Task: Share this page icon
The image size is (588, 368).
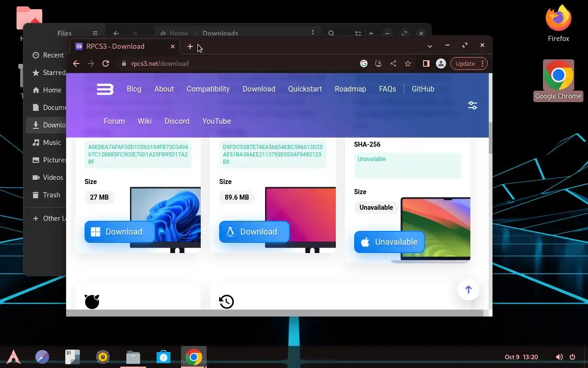Action: [393, 63]
